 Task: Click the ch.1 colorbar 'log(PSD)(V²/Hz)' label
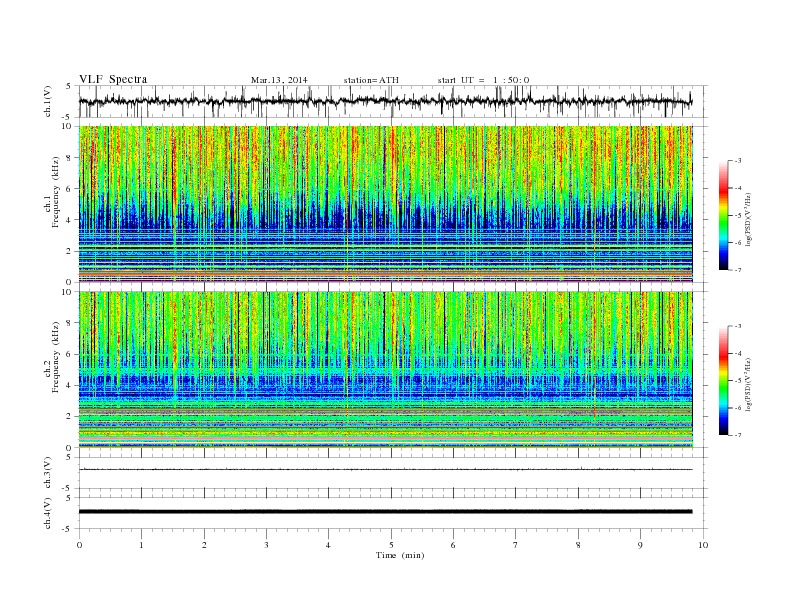[x=750, y=220]
